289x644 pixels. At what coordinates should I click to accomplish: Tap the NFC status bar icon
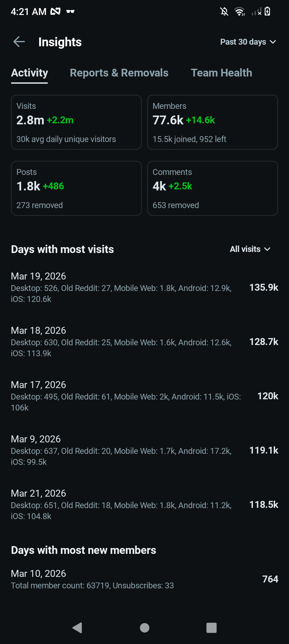(x=55, y=11)
